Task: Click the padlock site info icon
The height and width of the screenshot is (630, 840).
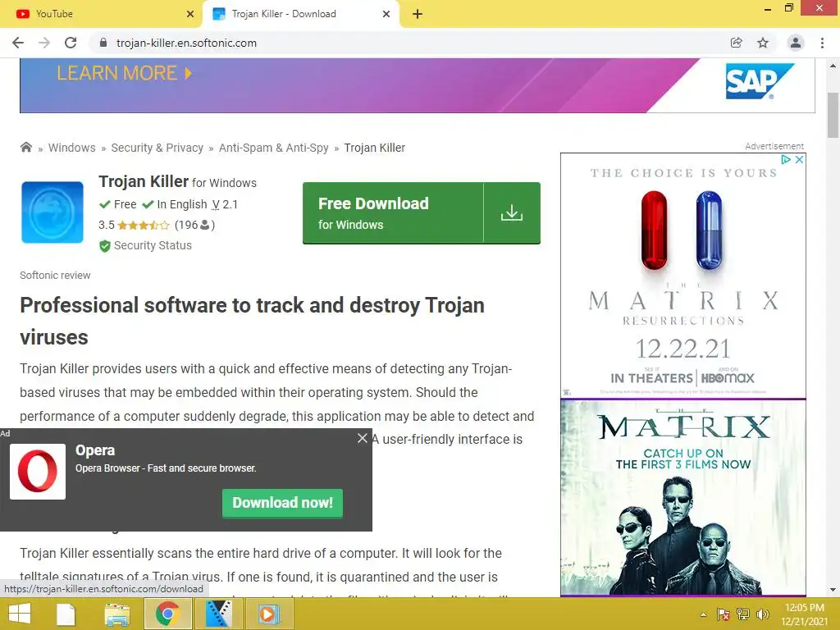Action: tap(103, 43)
